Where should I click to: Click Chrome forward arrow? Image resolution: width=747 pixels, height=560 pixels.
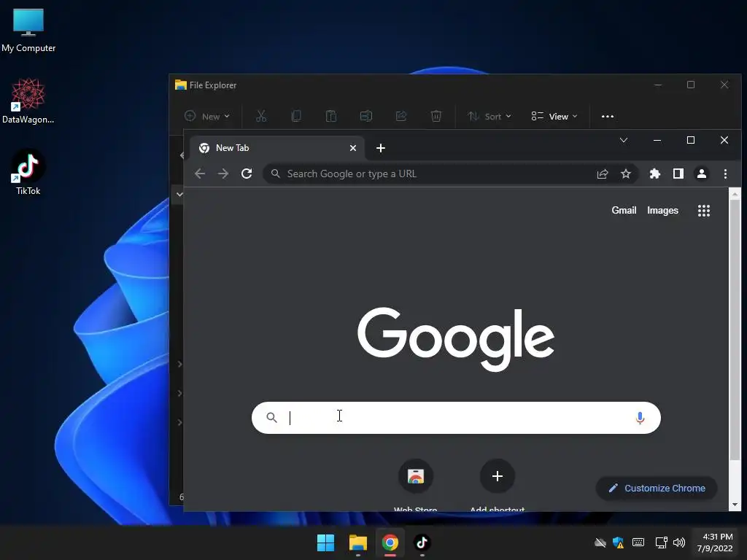pyautogui.click(x=223, y=174)
